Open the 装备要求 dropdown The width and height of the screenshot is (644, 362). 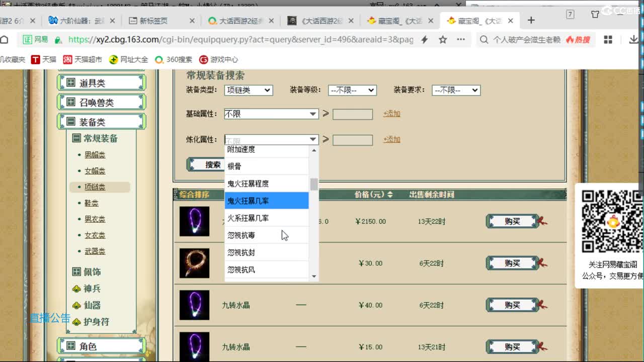(456, 90)
